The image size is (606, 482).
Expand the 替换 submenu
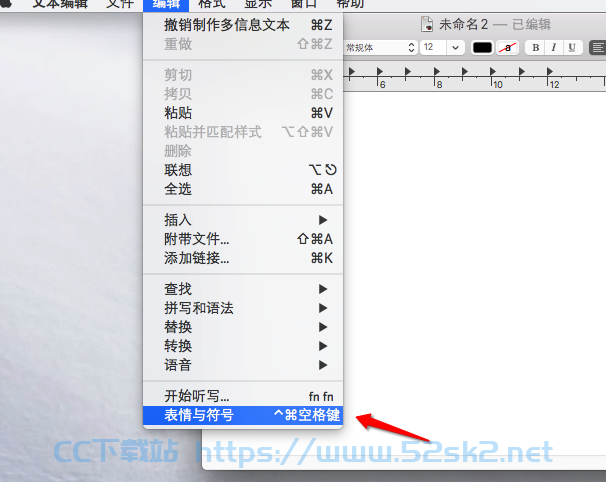pyautogui.click(x=243, y=327)
